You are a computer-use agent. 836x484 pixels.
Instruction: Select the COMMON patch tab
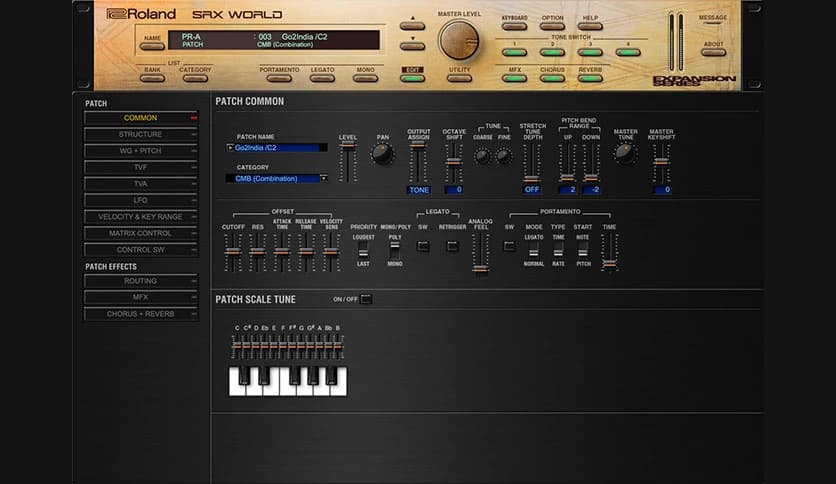click(x=141, y=118)
